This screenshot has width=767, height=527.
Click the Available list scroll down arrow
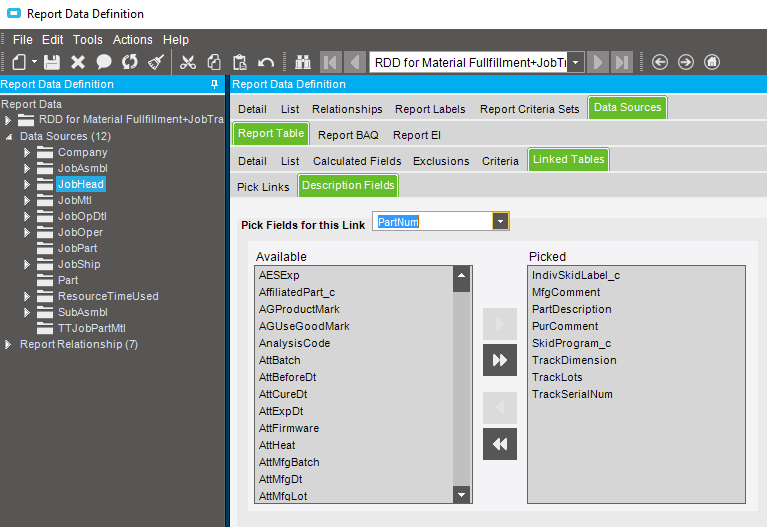click(461, 495)
